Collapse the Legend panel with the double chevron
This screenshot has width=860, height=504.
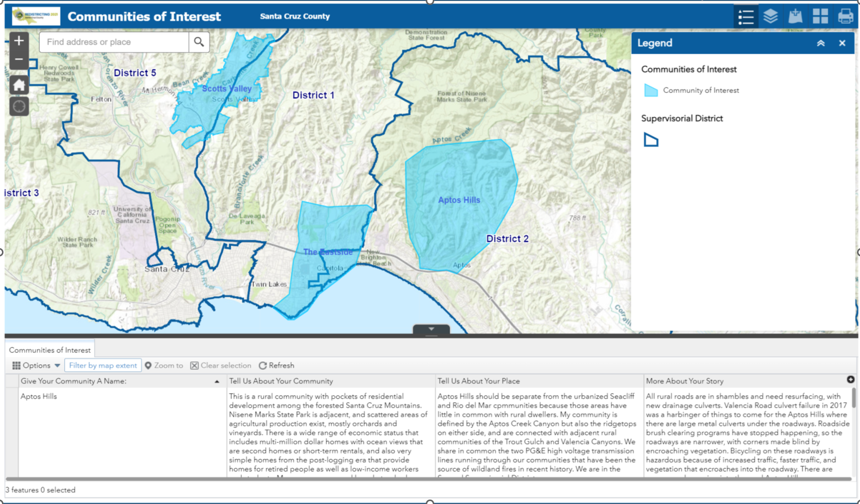pyautogui.click(x=821, y=43)
